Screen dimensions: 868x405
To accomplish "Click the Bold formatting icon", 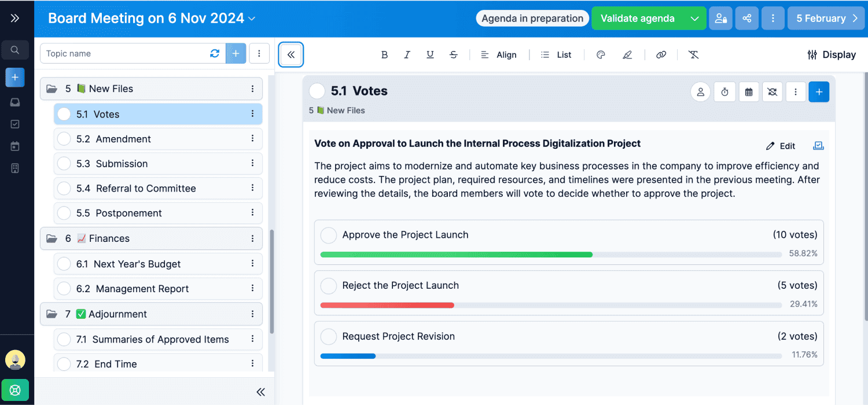I will (x=384, y=55).
